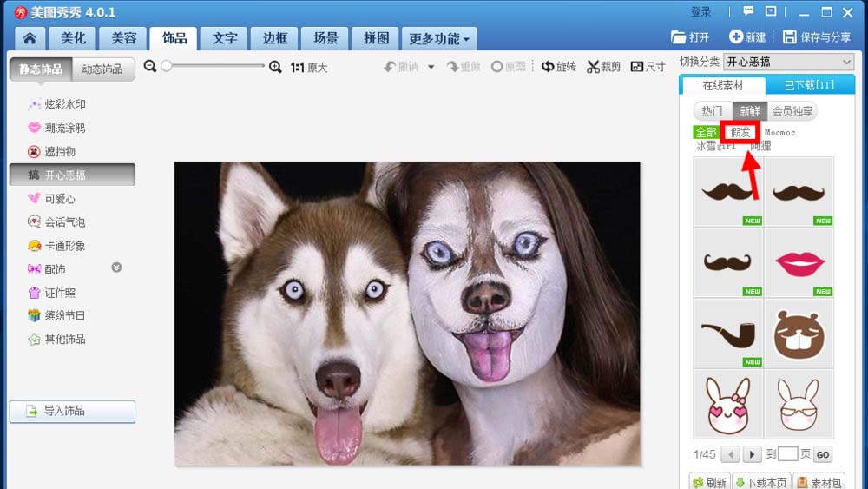868x489 pixels.
Task: Switch to 动态饰品 toggle
Action: pos(103,69)
